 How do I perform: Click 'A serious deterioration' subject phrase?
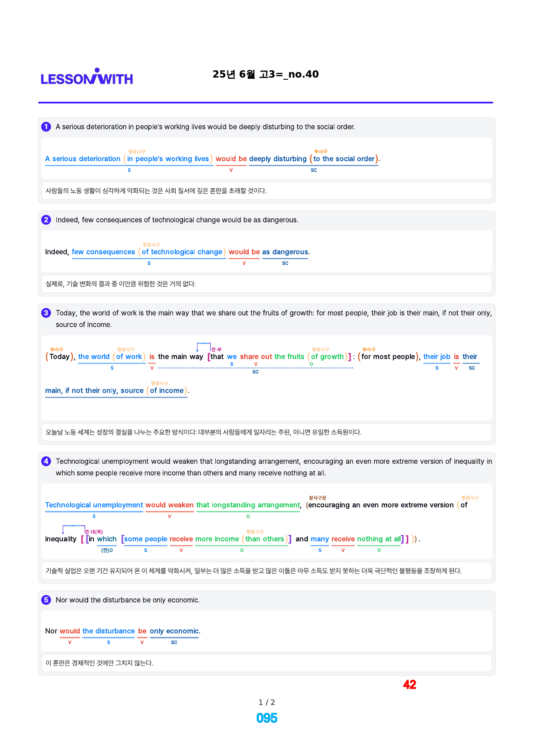coord(83,159)
